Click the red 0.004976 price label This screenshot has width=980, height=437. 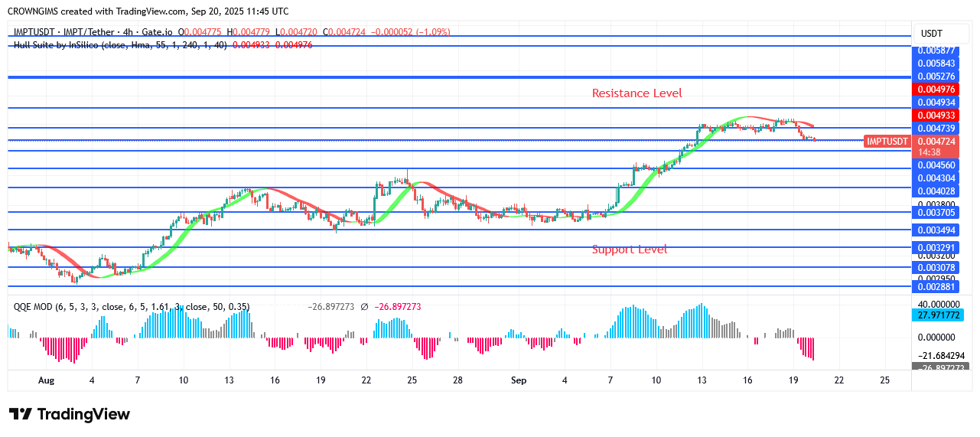(936, 90)
